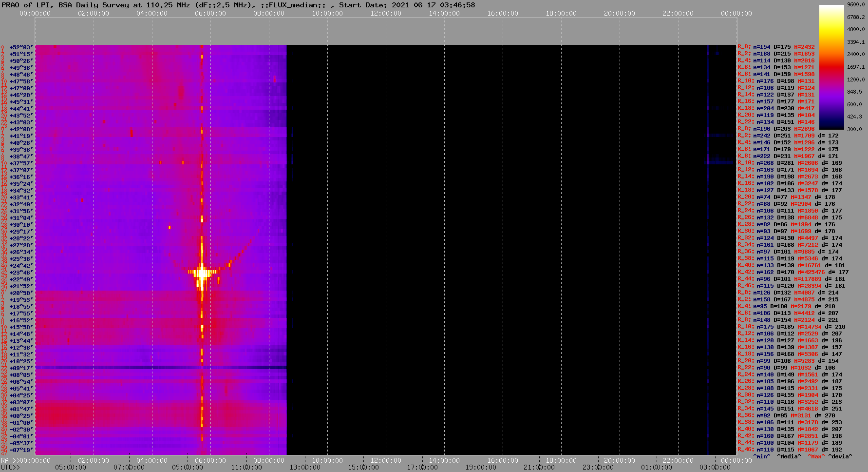Click the 600.0 color scale label
Screen dimensions: 868x472
[854, 104]
